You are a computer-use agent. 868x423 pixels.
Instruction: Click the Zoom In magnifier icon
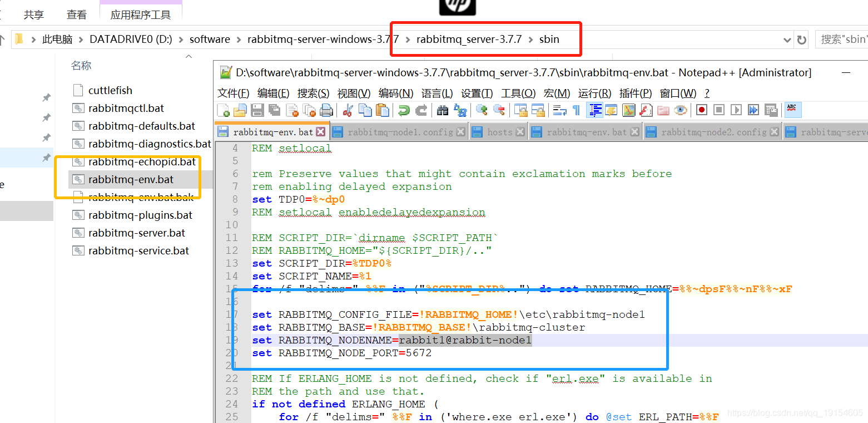coord(482,110)
